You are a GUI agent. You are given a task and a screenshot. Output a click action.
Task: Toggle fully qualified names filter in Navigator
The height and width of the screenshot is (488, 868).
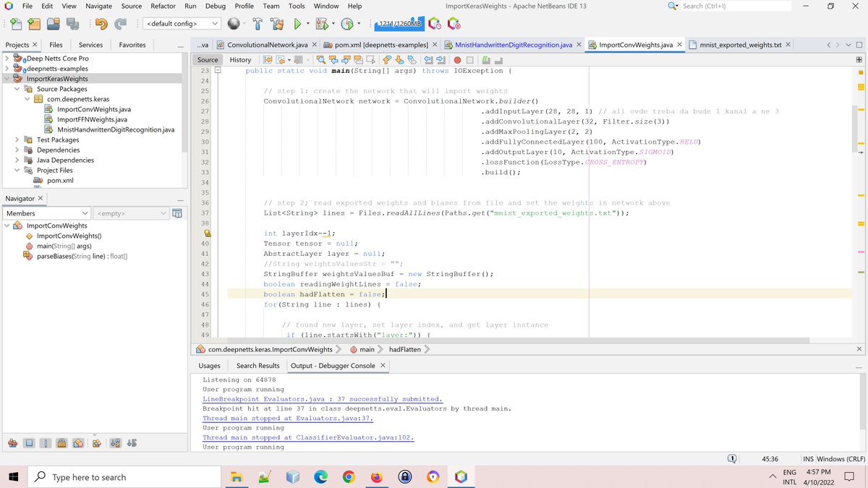(x=96, y=443)
